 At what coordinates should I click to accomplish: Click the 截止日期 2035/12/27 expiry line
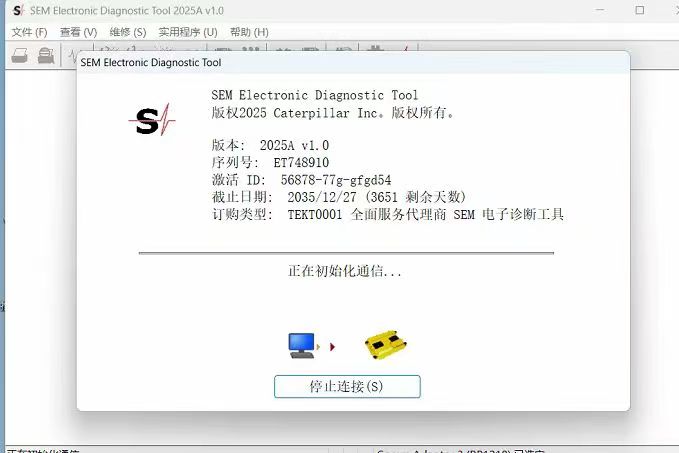(338, 197)
